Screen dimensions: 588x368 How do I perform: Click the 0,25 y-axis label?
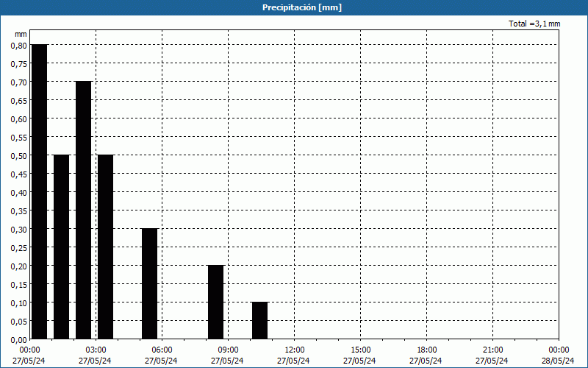[19, 248]
